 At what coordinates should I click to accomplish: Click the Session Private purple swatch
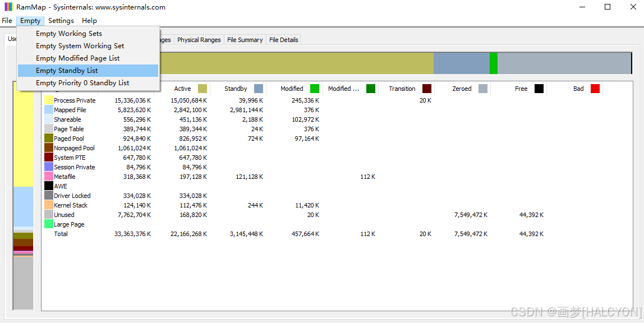48,167
